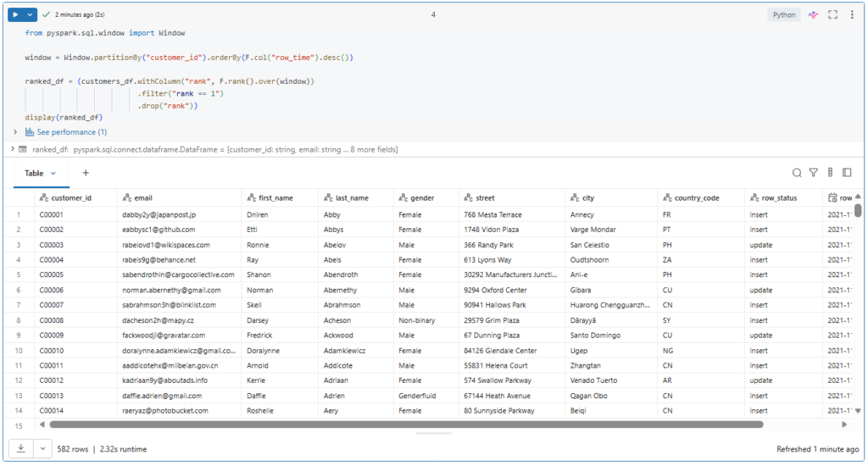Add a new visualization with plus icon

85,173
